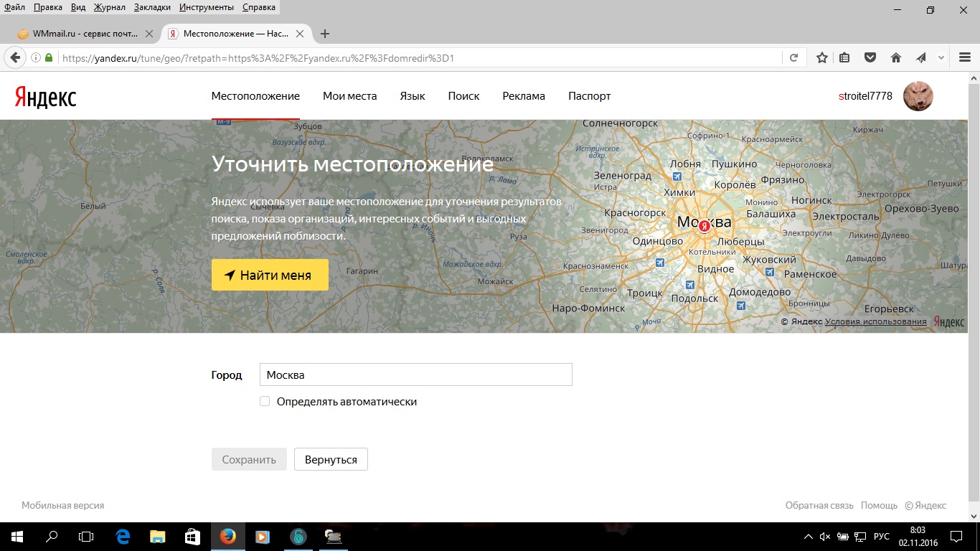Open the Правка menu

[x=47, y=7]
